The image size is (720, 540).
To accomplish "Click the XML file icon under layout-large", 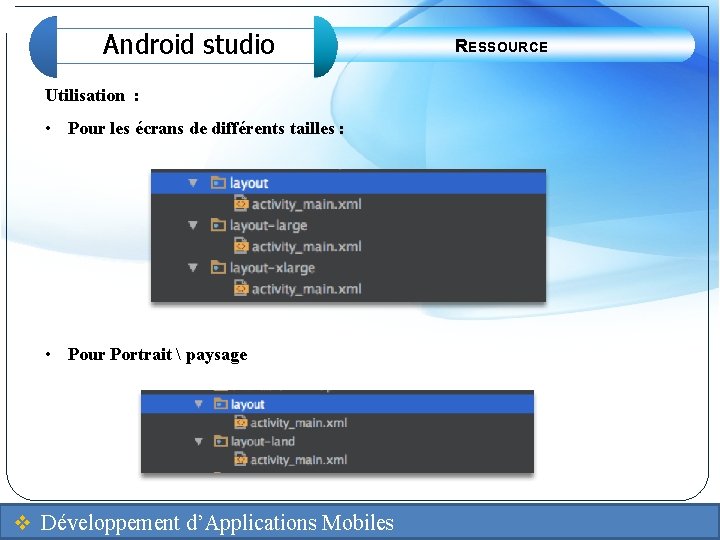I will (241, 246).
